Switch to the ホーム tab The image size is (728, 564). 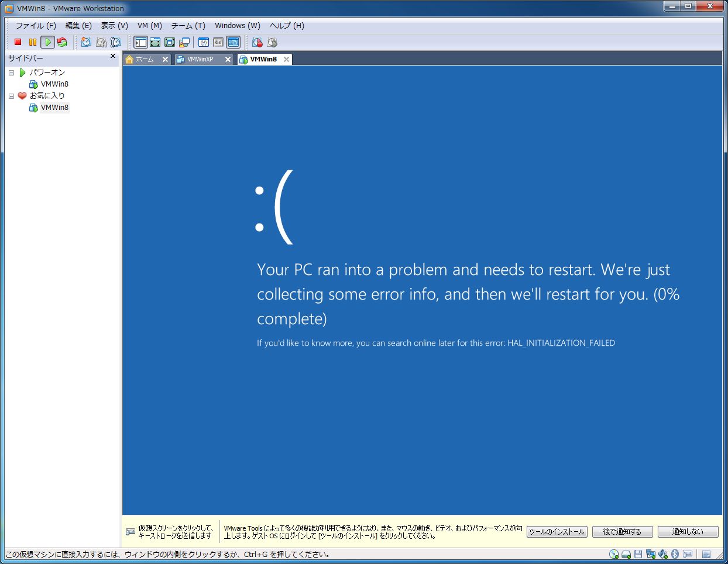pos(147,59)
